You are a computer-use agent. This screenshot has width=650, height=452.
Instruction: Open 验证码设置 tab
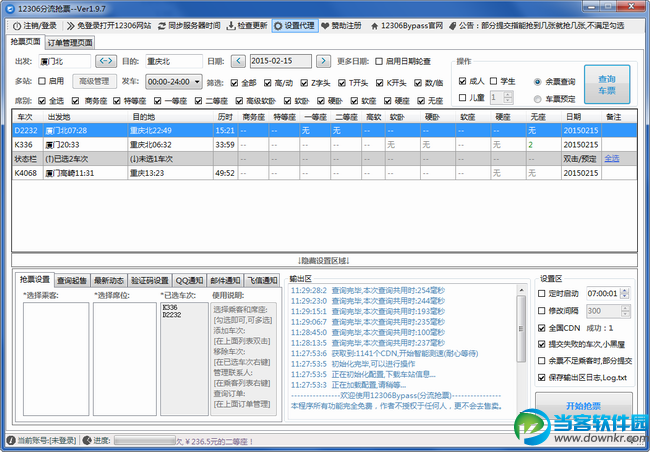tap(150, 280)
